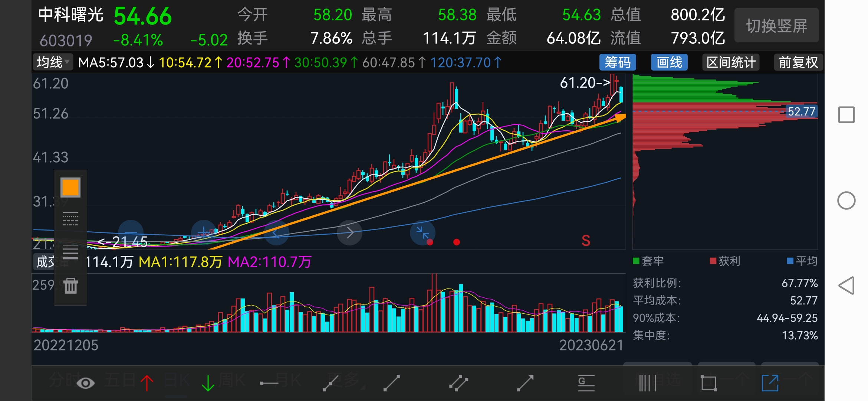868x401 pixels.
Task: Tap the 61.20-> high price label
Action: [585, 83]
